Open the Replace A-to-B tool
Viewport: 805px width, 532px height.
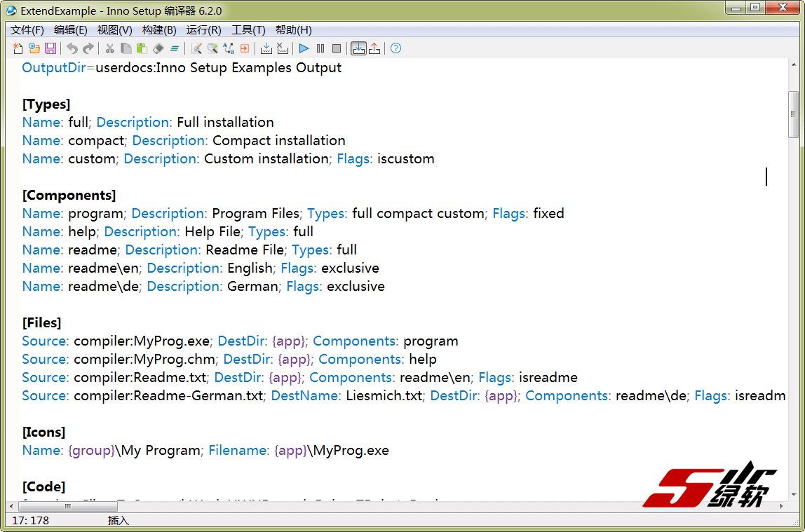pos(229,49)
